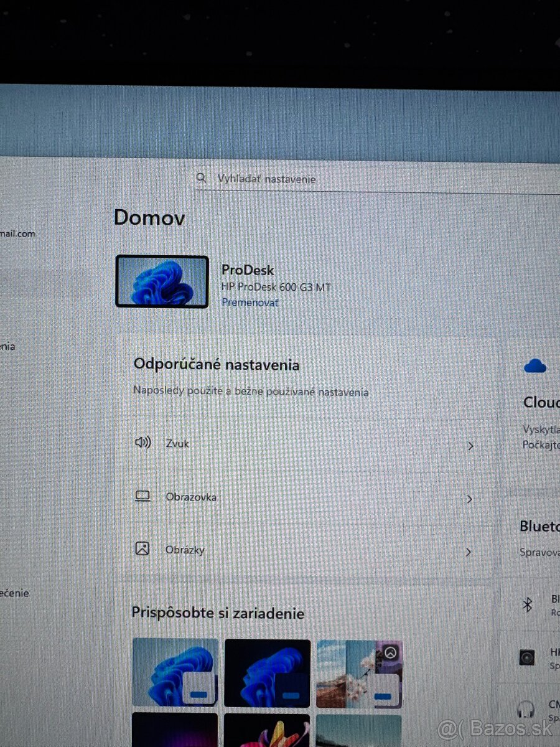Click the blue OneDrive cloud icon
This screenshot has width=560, height=747.
[535, 366]
